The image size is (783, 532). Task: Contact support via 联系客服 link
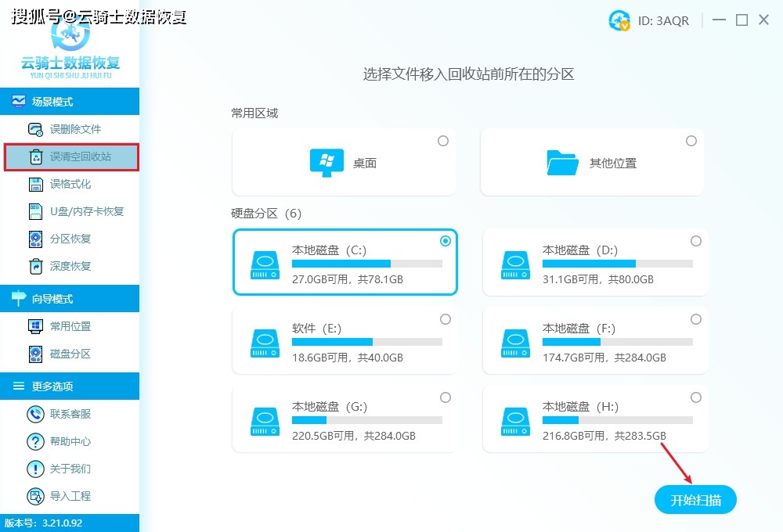point(36,414)
